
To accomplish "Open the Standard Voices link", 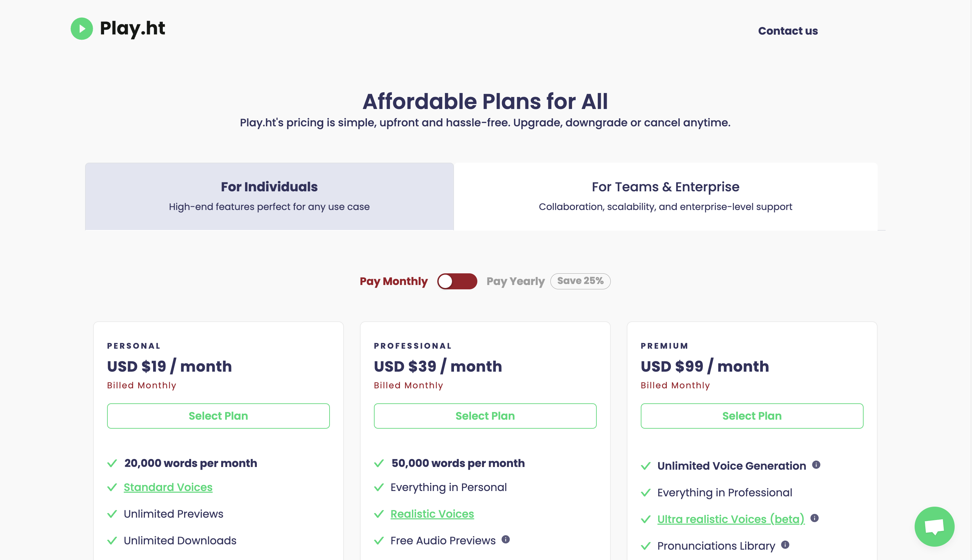I will tap(168, 487).
